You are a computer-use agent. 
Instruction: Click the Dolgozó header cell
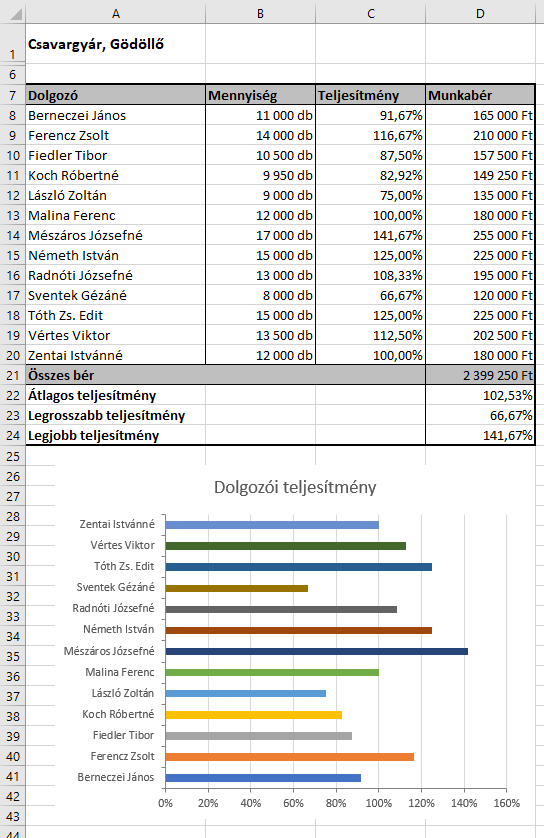coord(115,95)
